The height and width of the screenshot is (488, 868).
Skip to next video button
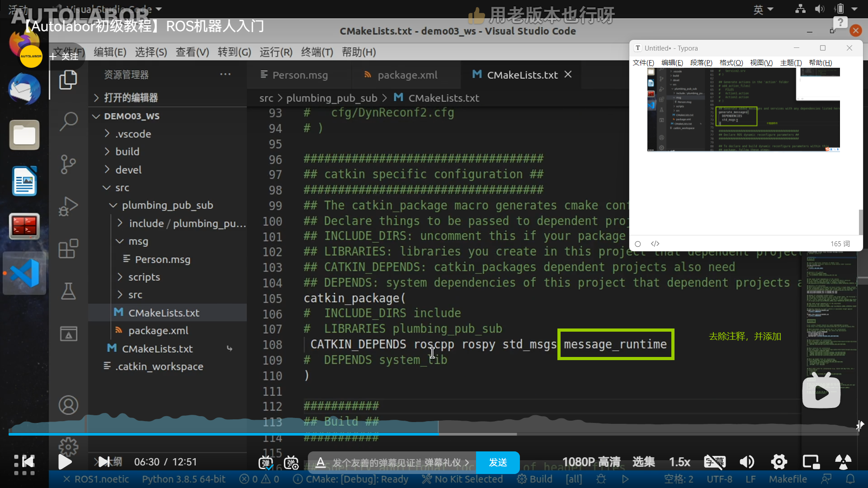tap(104, 462)
